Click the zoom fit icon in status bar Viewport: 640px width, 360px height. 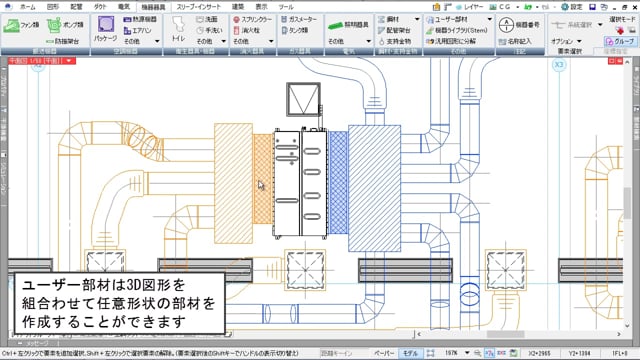point(431,353)
